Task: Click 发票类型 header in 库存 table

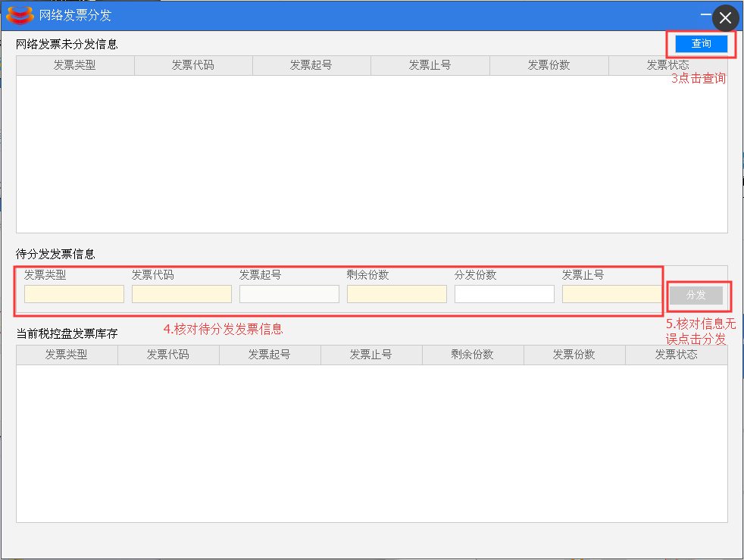Action: (x=67, y=355)
